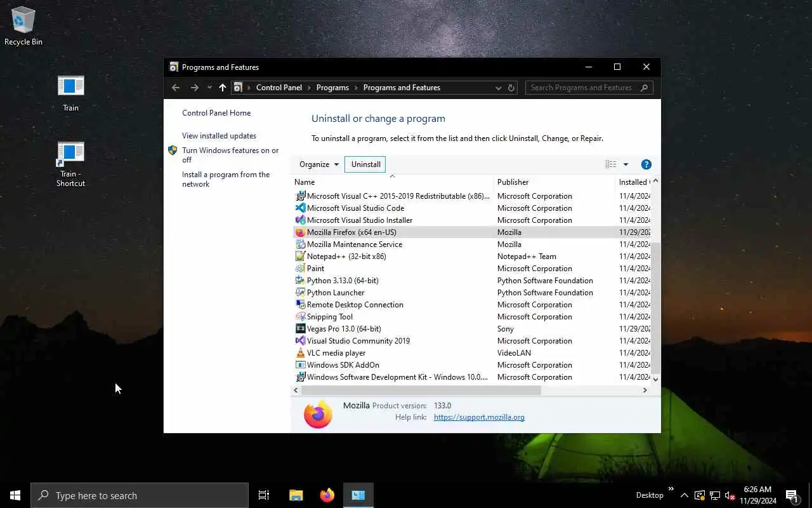The width and height of the screenshot is (812, 508).
Task: Click the Snipping Tool icon
Action: click(x=301, y=317)
